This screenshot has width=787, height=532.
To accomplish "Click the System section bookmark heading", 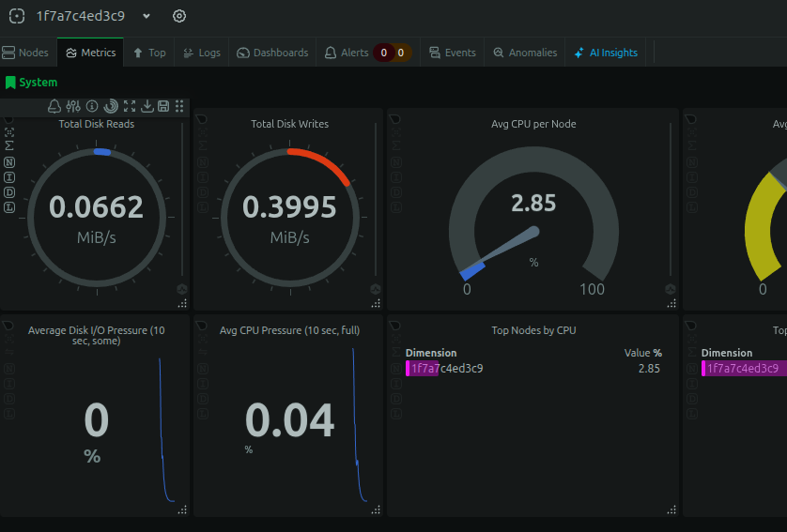I will pyautogui.click(x=32, y=83).
